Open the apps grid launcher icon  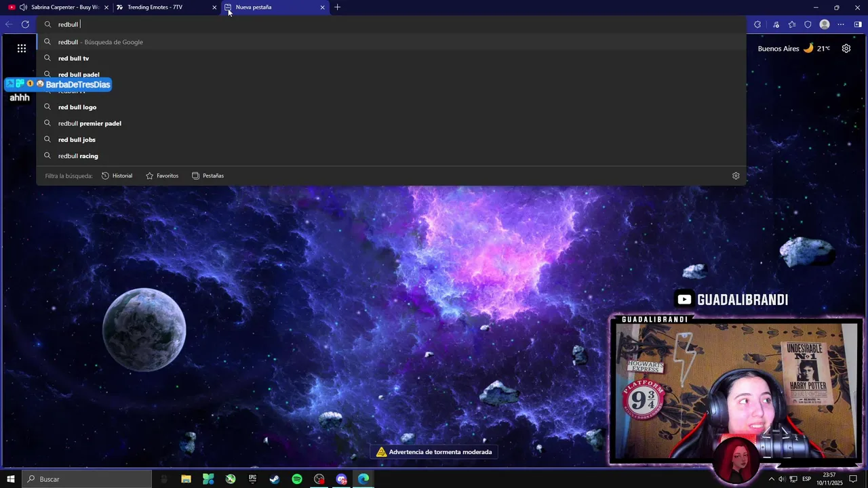22,48
